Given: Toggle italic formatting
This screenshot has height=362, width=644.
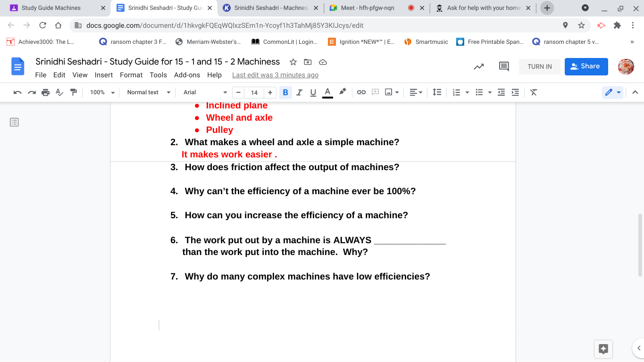Looking at the screenshot, I should 299,92.
